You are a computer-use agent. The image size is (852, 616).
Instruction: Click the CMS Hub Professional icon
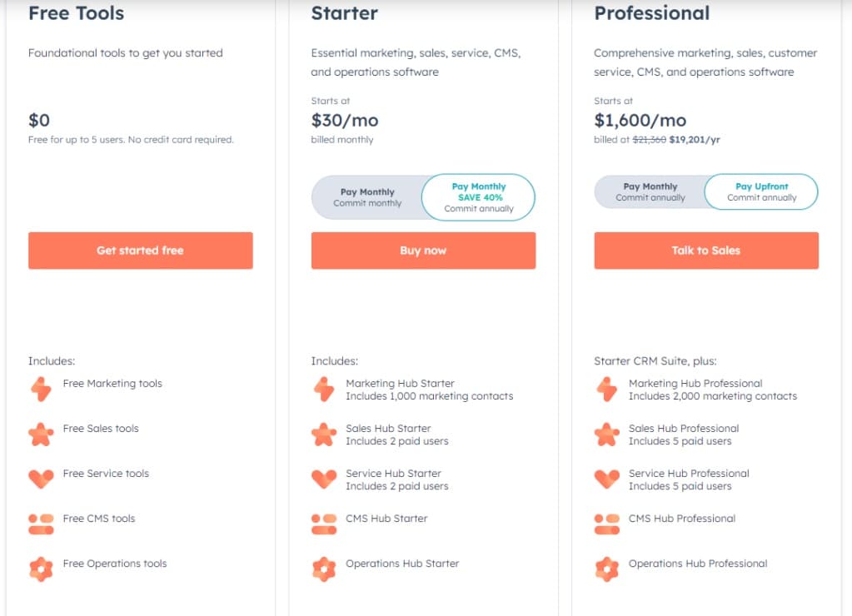[x=607, y=524]
